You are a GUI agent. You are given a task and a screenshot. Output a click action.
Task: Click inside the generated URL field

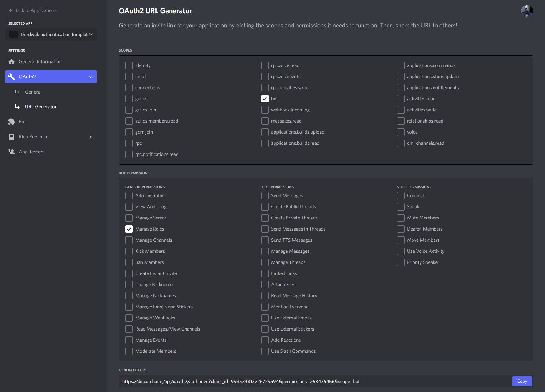pos(278,381)
